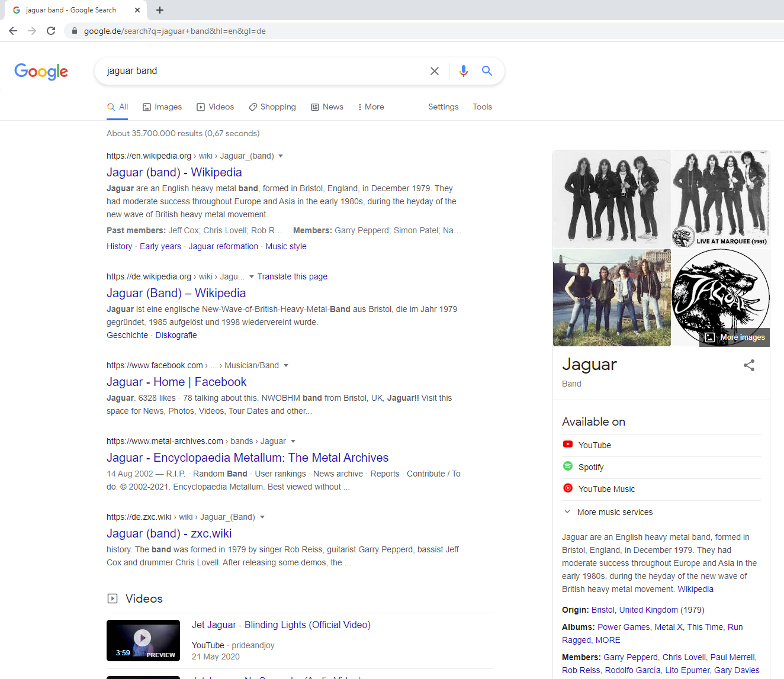Submit search with the magnifying glass icon

click(x=487, y=71)
